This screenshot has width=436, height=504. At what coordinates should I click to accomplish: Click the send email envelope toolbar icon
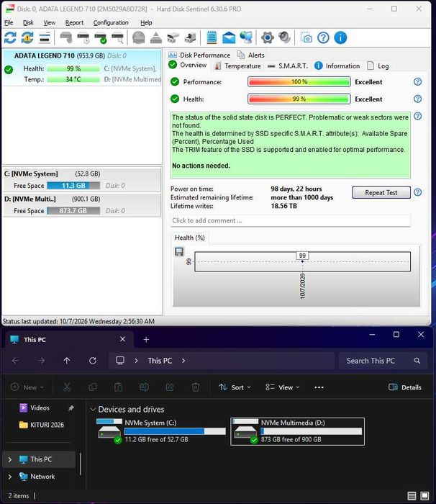[229, 37]
